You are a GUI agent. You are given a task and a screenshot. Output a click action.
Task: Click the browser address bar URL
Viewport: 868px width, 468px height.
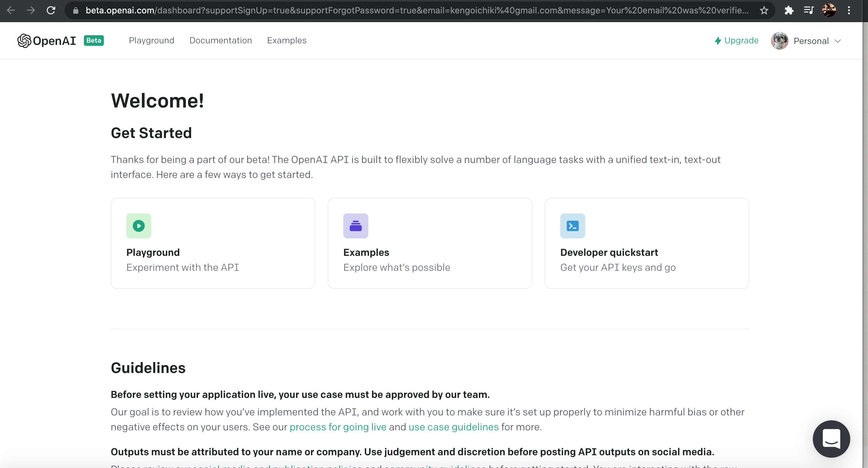pyautogui.click(x=417, y=10)
